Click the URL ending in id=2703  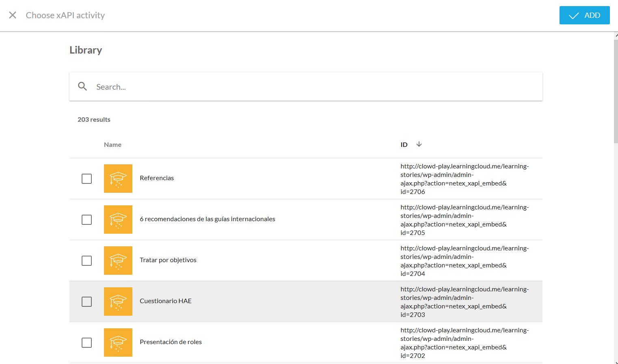(465, 302)
